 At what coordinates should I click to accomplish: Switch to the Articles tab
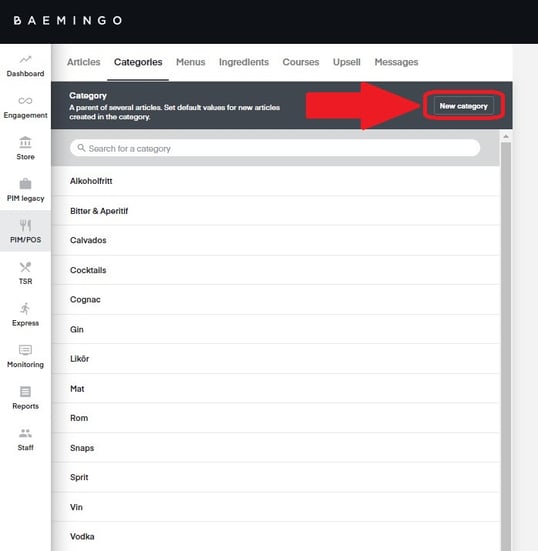(84, 62)
